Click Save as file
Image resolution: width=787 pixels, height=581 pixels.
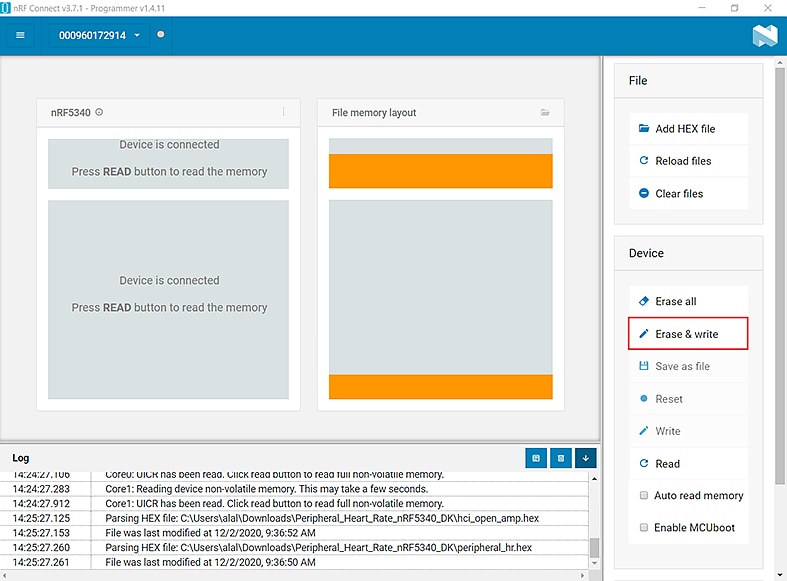coord(688,366)
